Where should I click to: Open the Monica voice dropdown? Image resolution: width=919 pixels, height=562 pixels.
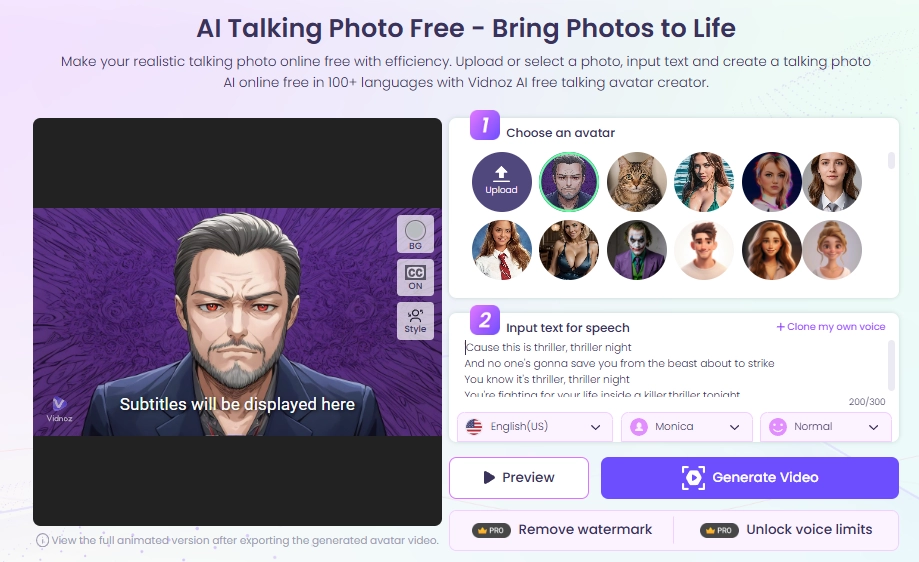click(x=686, y=427)
